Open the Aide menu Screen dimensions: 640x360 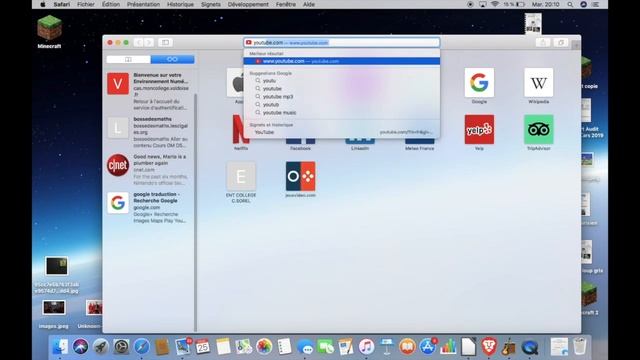tap(309, 4)
